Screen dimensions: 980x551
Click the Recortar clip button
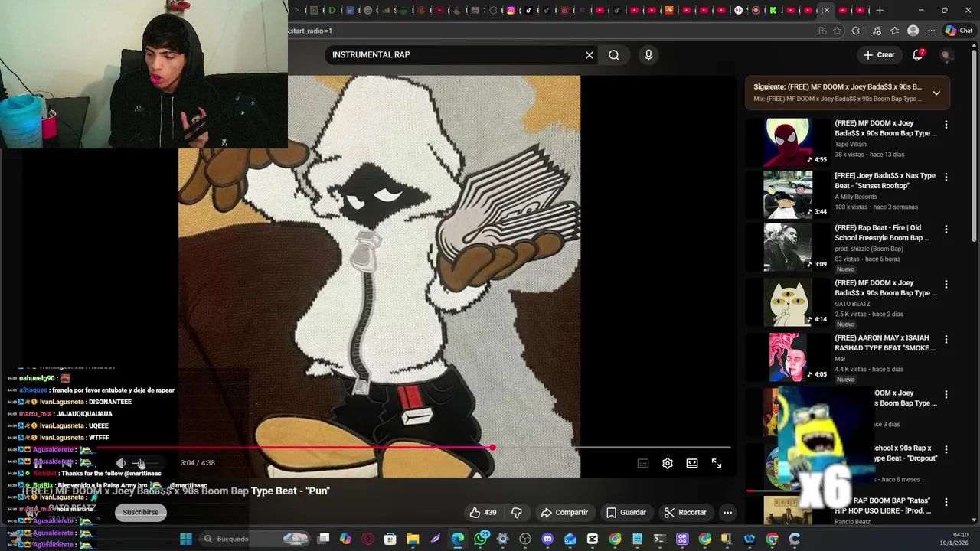(685, 513)
